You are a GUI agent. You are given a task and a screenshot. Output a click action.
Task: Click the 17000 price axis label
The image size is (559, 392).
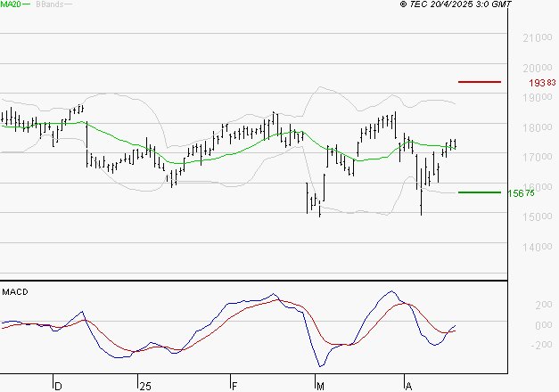(538, 157)
